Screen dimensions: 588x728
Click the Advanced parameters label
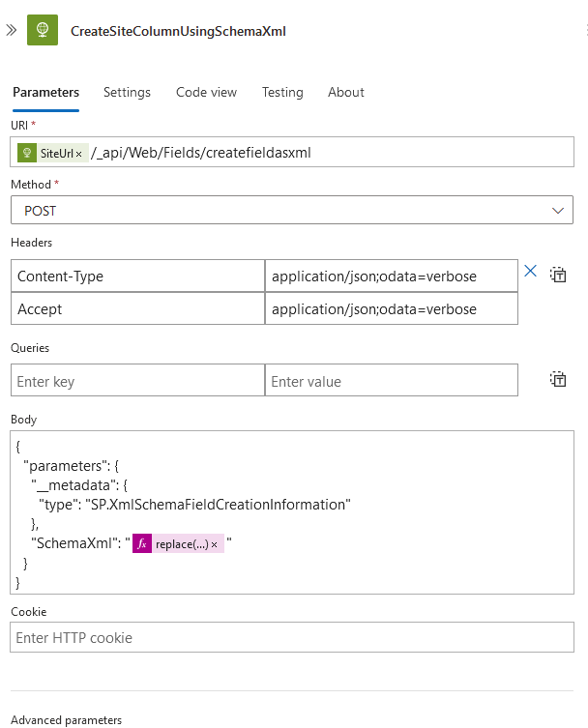(x=67, y=719)
